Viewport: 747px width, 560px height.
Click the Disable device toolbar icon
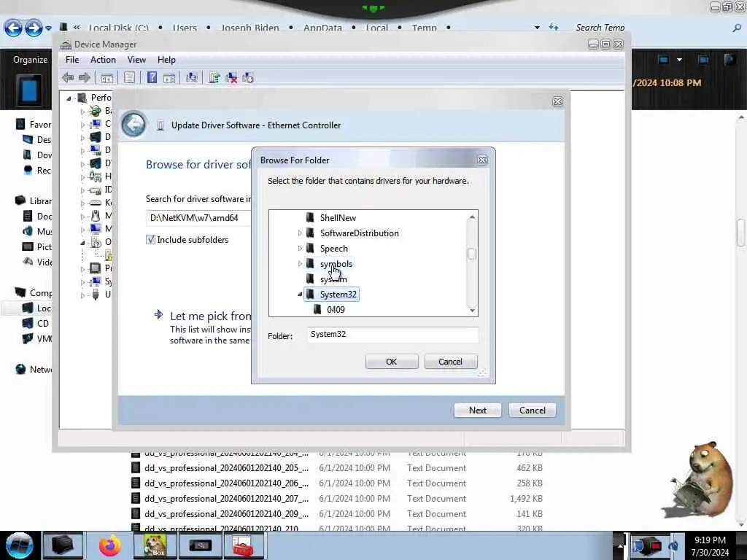[x=248, y=77]
